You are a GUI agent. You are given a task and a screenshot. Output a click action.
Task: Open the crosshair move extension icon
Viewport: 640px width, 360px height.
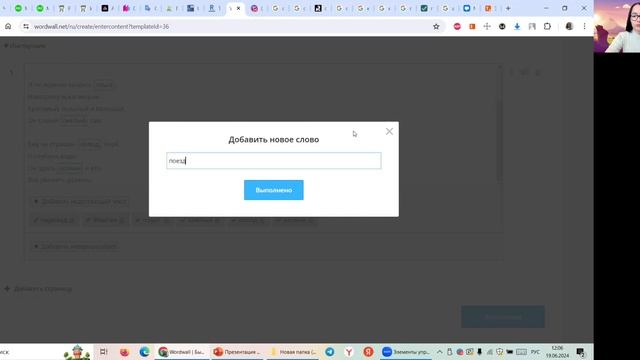click(487, 27)
